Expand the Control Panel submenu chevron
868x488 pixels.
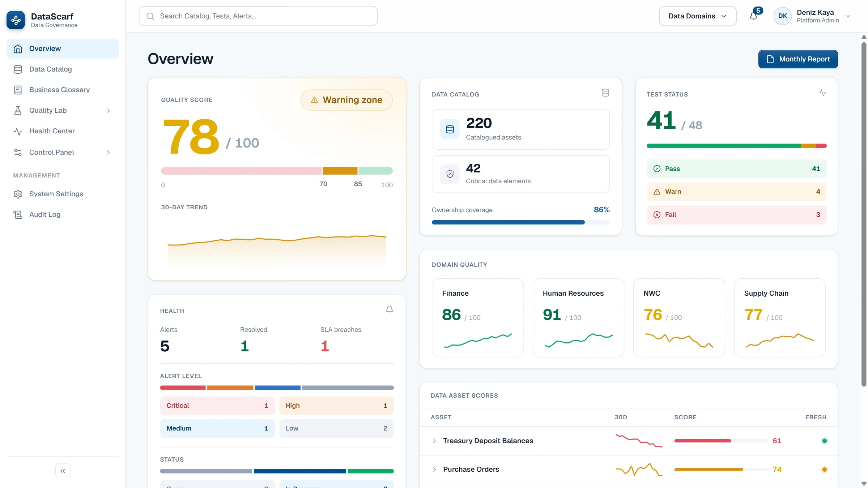pyautogui.click(x=108, y=153)
